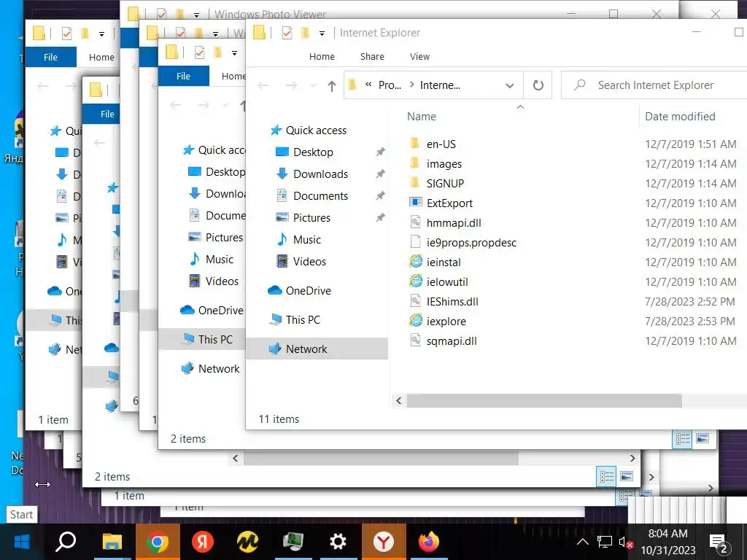
Task: Open address bar history dropdown in Internet Explorer window
Action: pyautogui.click(x=510, y=86)
